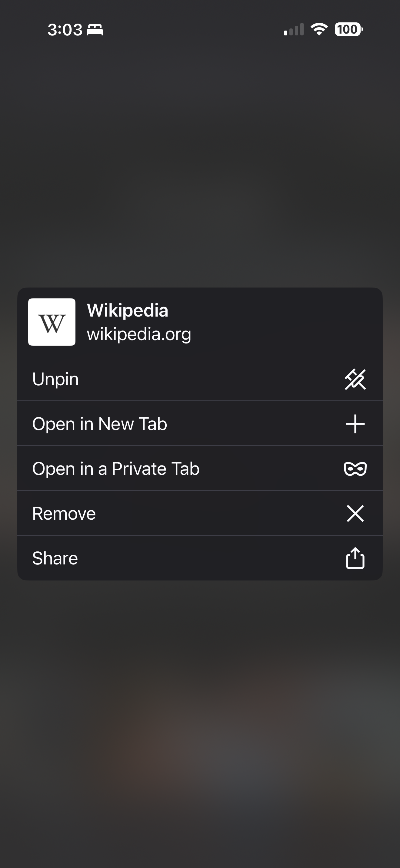Image resolution: width=400 pixels, height=868 pixels.
Task: Tap the battery level indicator
Action: 348,29
